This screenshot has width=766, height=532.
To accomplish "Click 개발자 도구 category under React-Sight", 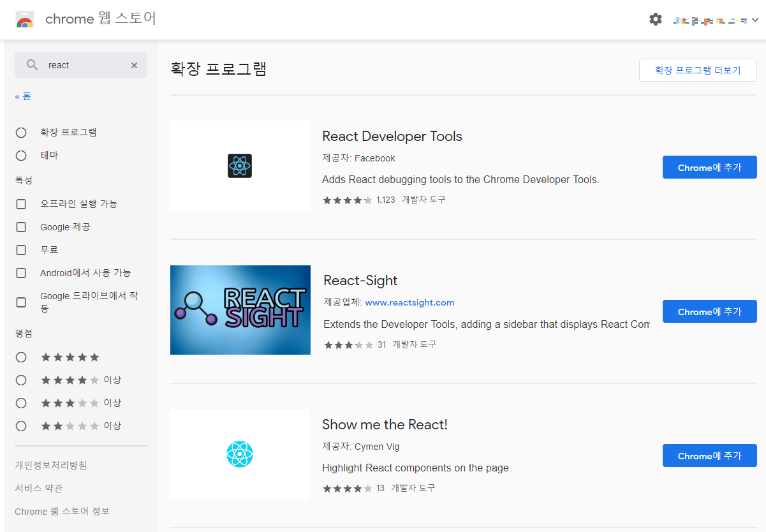I will point(414,344).
